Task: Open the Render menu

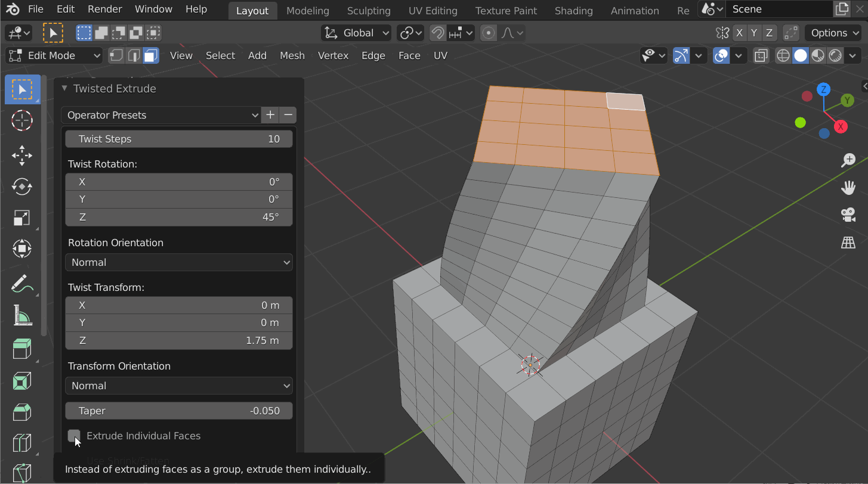Action: (x=105, y=10)
